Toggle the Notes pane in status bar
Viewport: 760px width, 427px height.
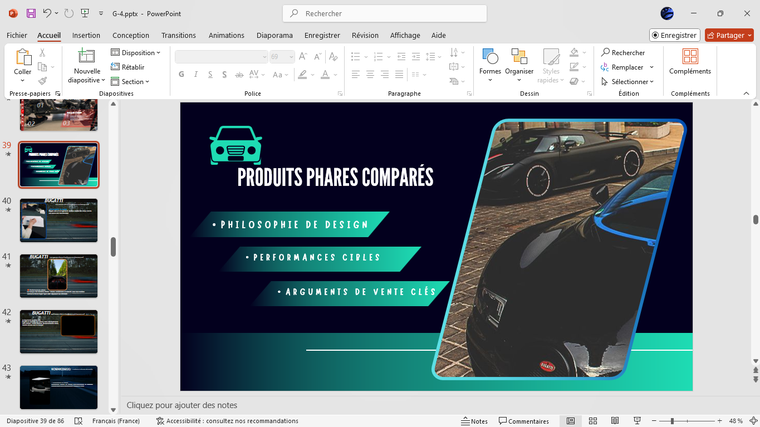point(474,421)
